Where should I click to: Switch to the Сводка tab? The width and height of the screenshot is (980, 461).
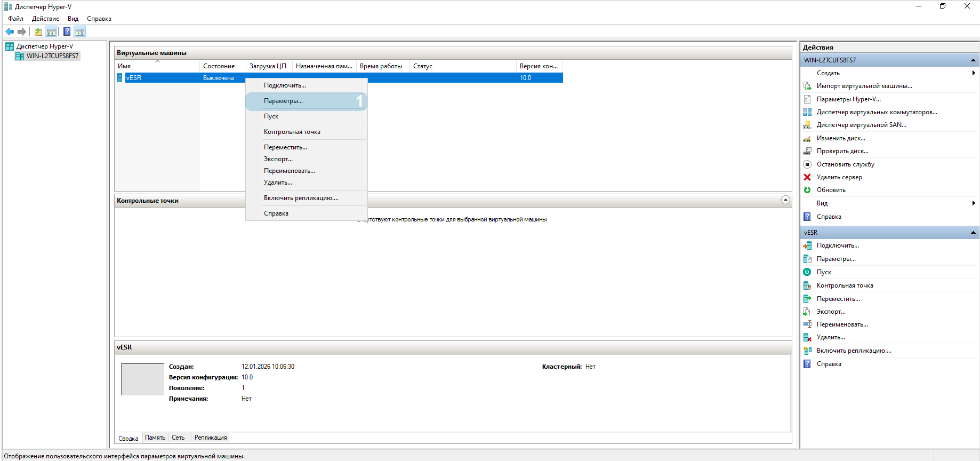point(128,438)
